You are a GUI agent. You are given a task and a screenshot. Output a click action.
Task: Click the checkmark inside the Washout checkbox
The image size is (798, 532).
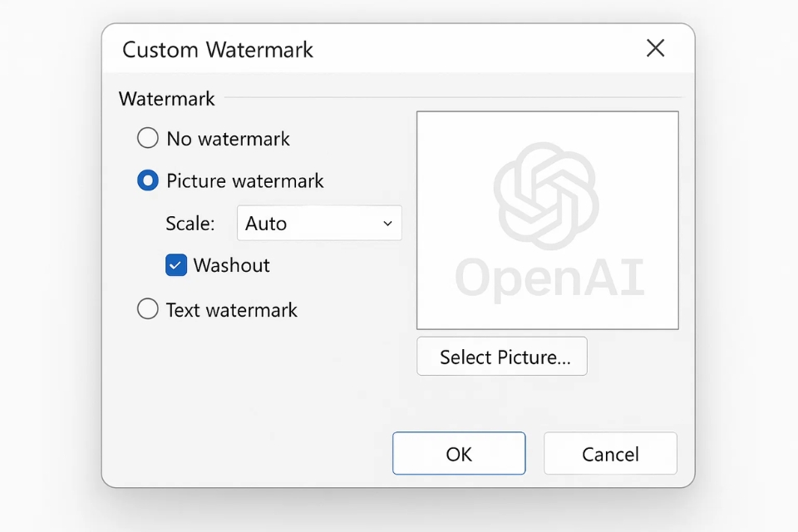point(175,265)
